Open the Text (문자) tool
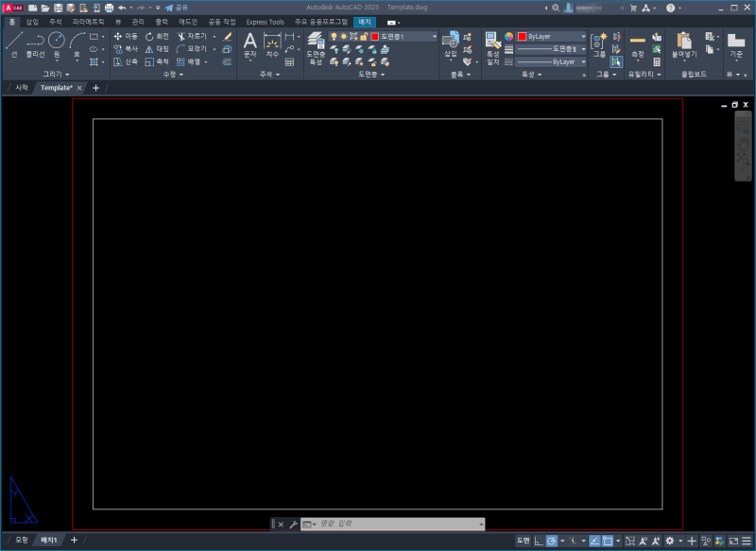 coord(249,40)
